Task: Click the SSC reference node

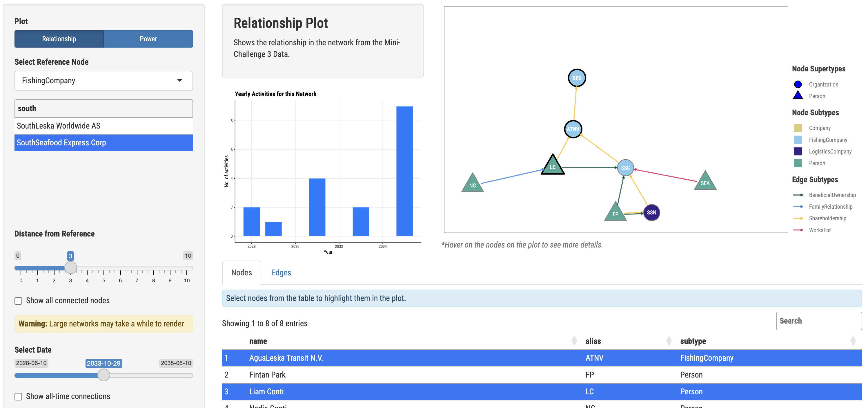Action: click(625, 168)
